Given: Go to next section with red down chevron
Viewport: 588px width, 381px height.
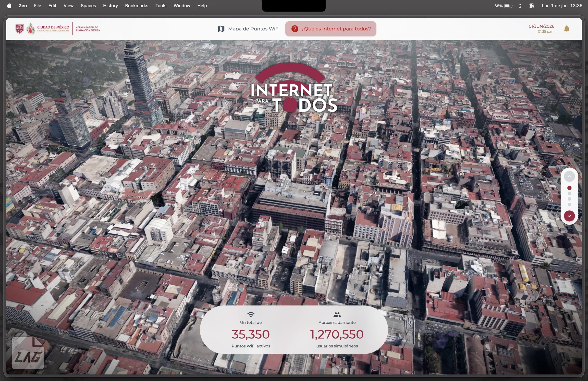Looking at the screenshot, I should (x=569, y=216).
